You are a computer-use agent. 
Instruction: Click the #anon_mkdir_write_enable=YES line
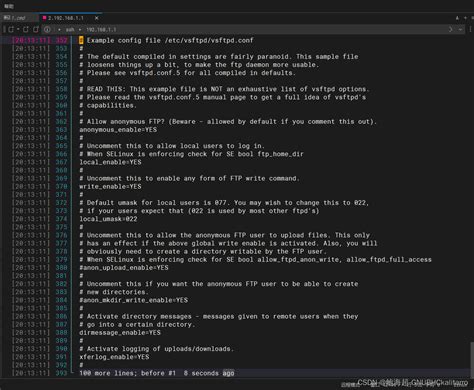(133, 300)
